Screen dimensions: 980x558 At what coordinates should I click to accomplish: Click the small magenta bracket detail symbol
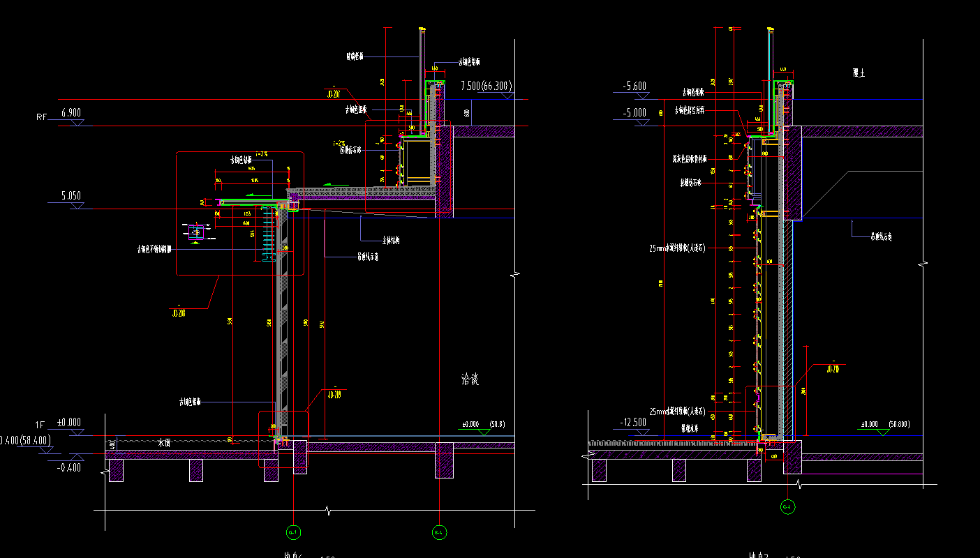(x=195, y=232)
